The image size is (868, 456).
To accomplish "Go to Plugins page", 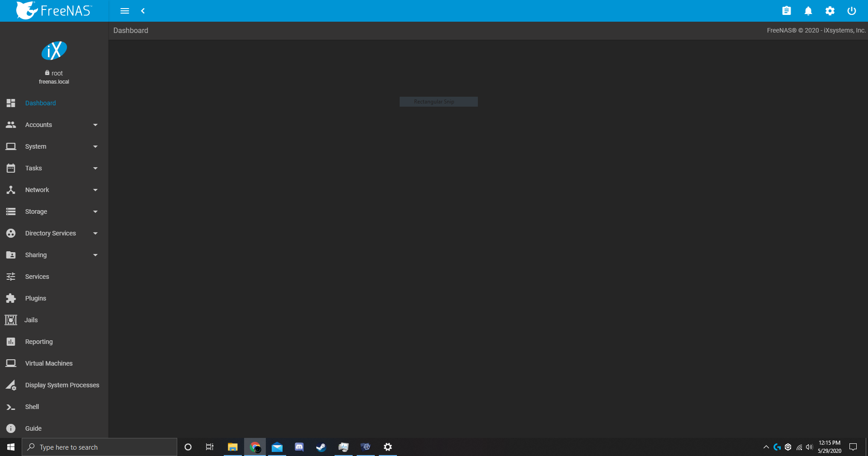I will [x=36, y=298].
